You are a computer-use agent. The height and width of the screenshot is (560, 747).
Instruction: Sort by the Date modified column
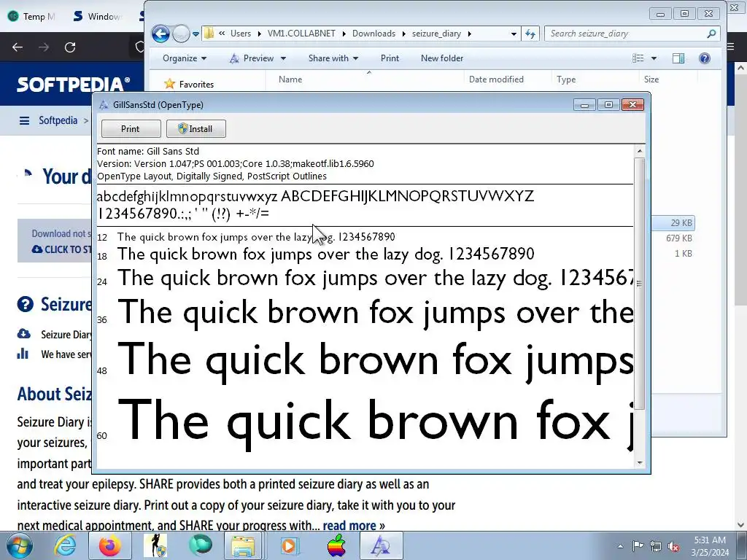[x=496, y=79]
